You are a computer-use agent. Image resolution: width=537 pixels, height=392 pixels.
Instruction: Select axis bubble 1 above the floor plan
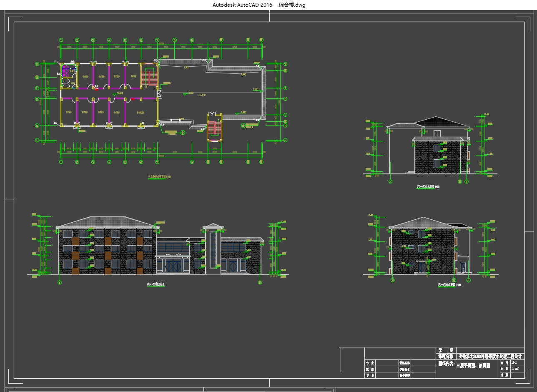tap(61, 40)
